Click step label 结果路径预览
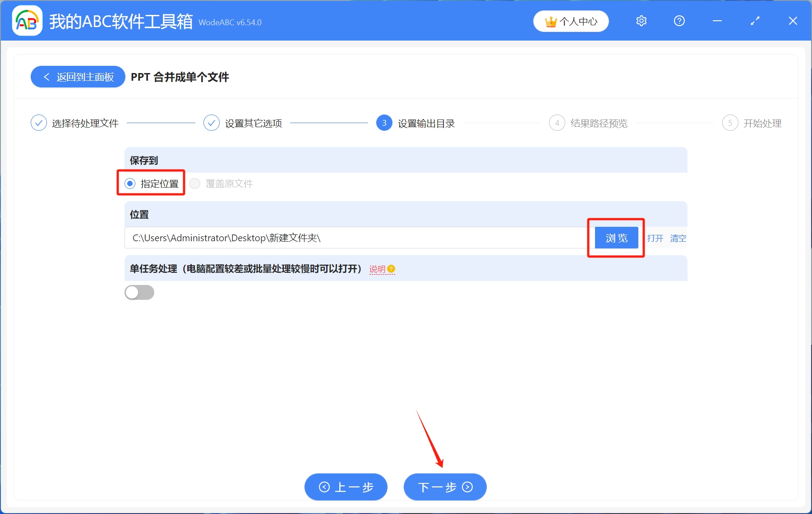Image resolution: width=812 pixels, height=514 pixels. [x=599, y=123]
